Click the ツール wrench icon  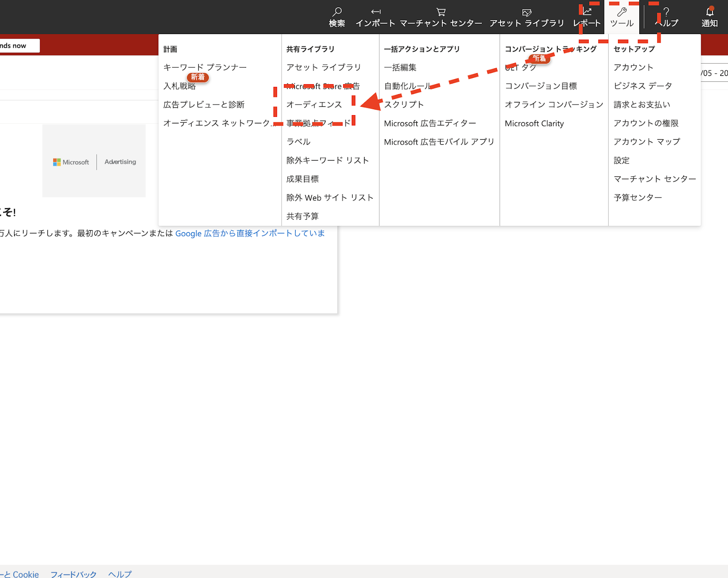(622, 12)
